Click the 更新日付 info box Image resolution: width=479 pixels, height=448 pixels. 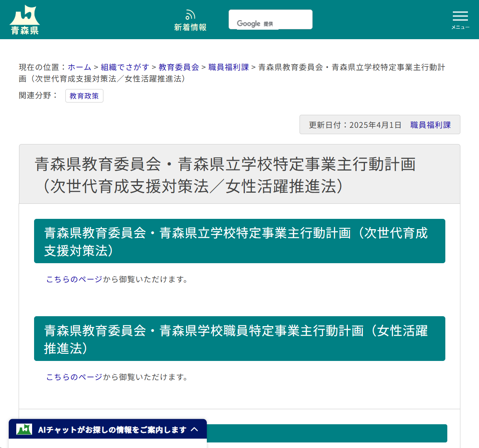355,124
